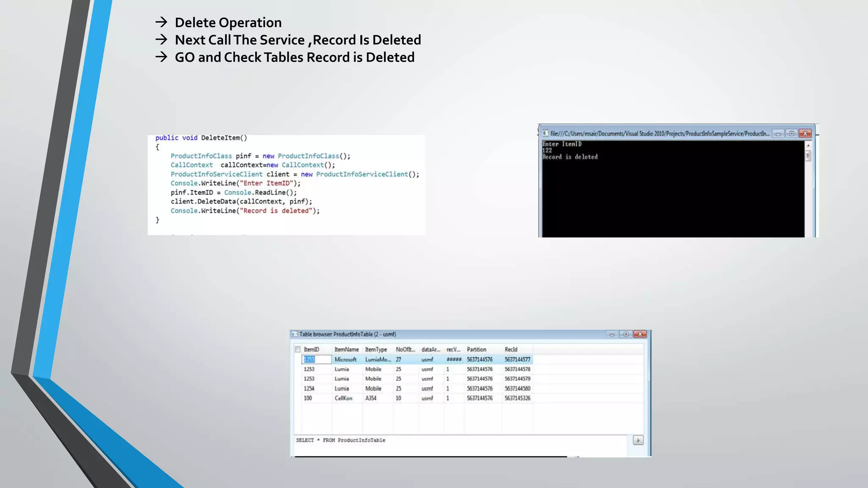Click RecId 5637144578 cell
The image size is (868, 488).
(x=517, y=369)
